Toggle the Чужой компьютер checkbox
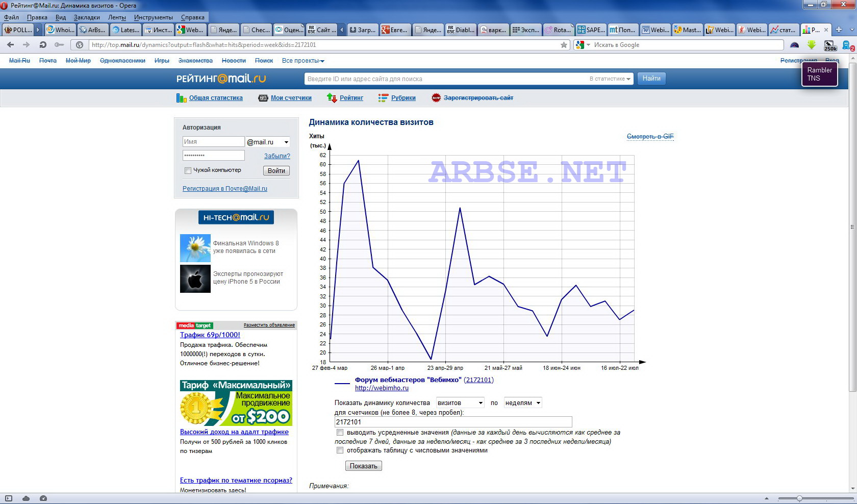The width and height of the screenshot is (857, 504). [x=188, y=170]
